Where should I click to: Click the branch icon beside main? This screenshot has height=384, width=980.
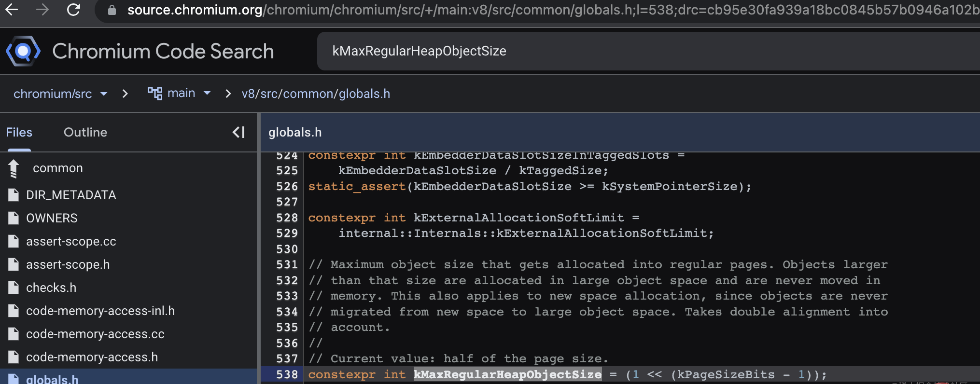155,93
